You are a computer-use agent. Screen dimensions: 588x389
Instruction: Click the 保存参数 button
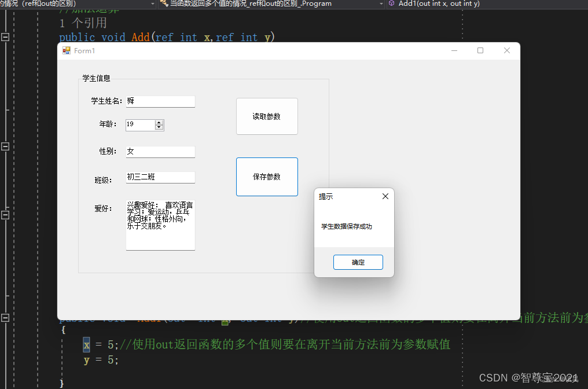coord(267,177)
